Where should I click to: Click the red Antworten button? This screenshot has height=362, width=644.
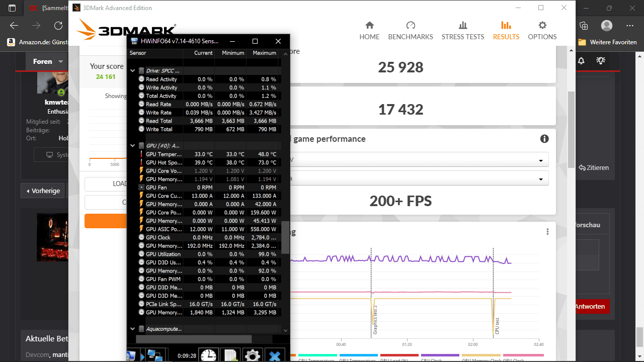pos(592,306)
